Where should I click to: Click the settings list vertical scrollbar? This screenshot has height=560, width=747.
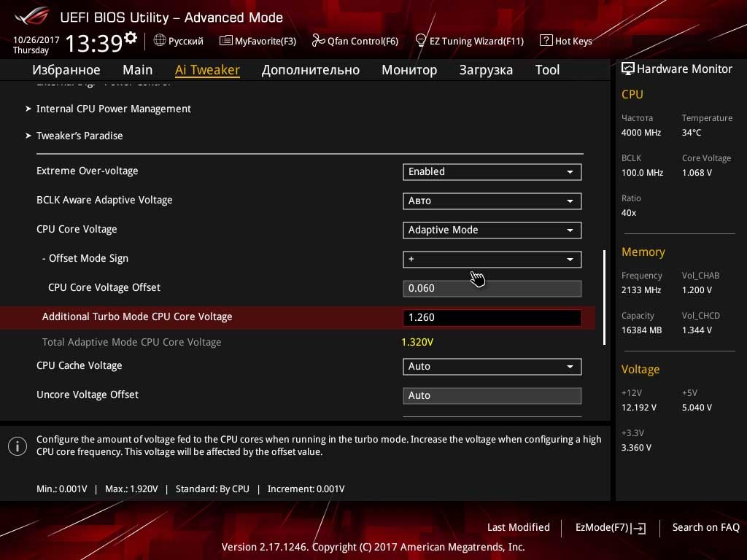click(604, 297)
